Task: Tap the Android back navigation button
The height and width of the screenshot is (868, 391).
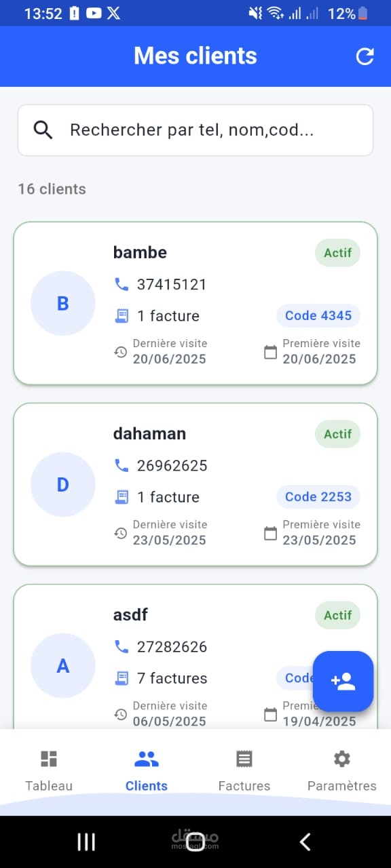Action: coord(305,842)
